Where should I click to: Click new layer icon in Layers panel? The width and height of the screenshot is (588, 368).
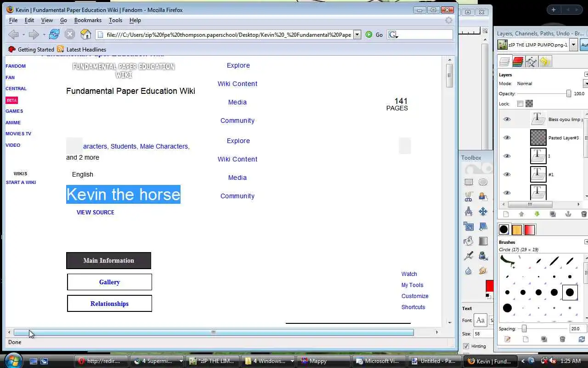pyautogui.click(x=506, y=214)
